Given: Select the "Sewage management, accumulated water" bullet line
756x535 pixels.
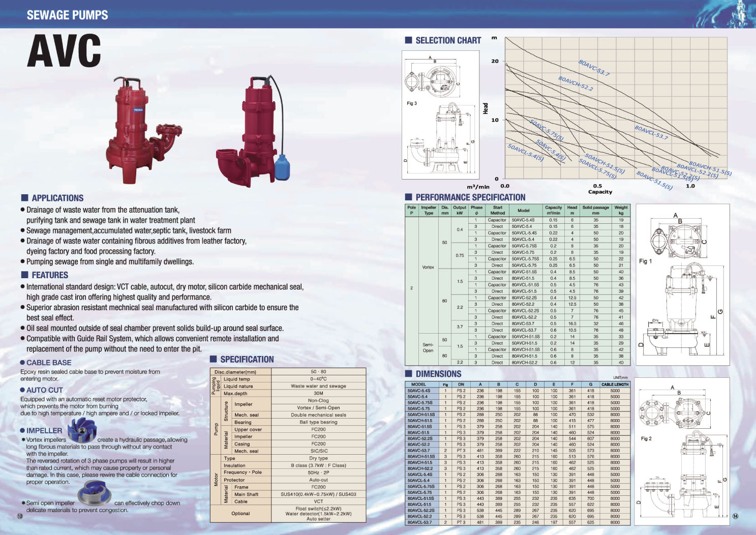Looking at the screenshot, I should (129, 230).
